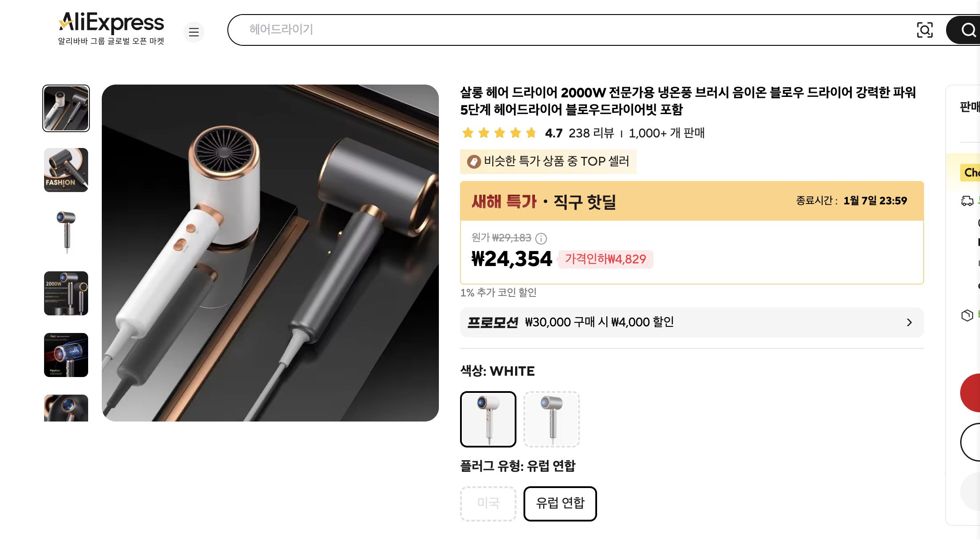The image size is (980, 540).
Task: Open the 238 리뷰 reviews link
Action: pyautogui.click(x=591, y=133)
